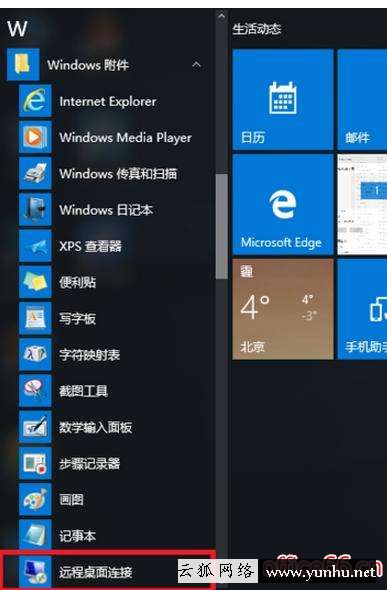Select the XPS 查看器 label
This screenshot has height=590, width=387.
tap(90, 246)
